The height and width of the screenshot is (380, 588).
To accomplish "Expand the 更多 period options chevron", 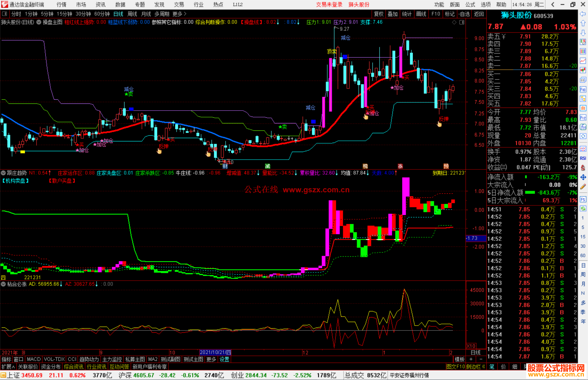I will 185,14.
